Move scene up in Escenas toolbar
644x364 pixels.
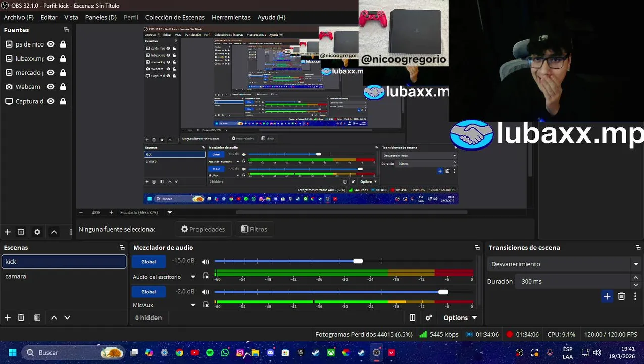(54, 317)
